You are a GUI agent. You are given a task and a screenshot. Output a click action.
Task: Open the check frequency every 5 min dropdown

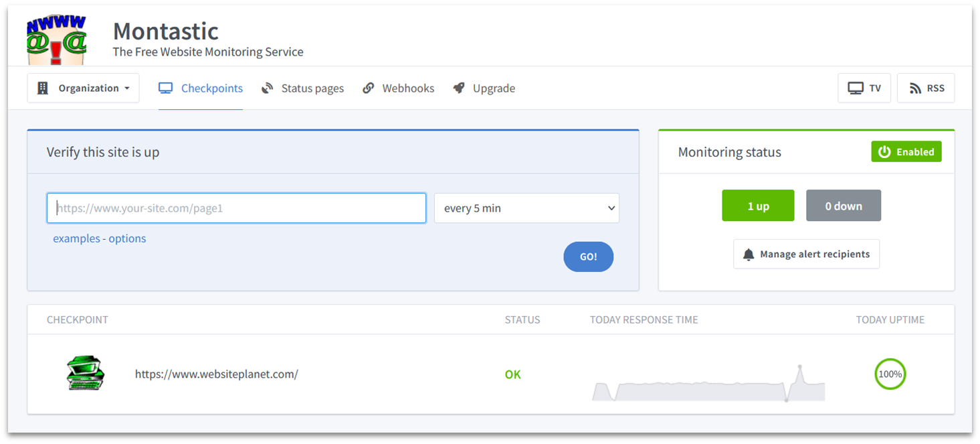pyautogui.click(x=526, y=208)
